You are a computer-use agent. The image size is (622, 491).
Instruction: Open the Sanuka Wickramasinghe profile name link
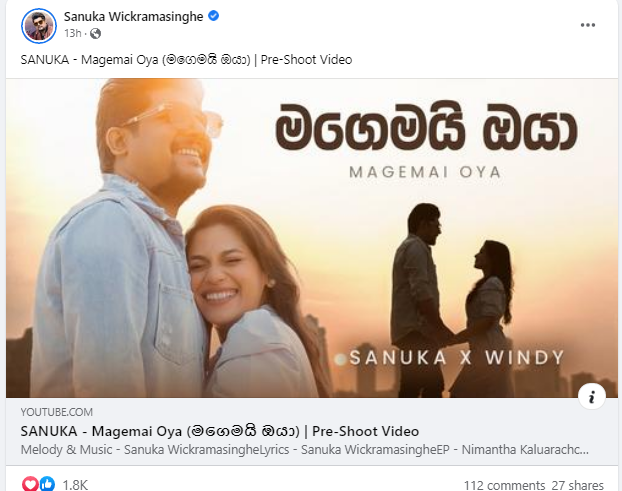coord(133,17)
